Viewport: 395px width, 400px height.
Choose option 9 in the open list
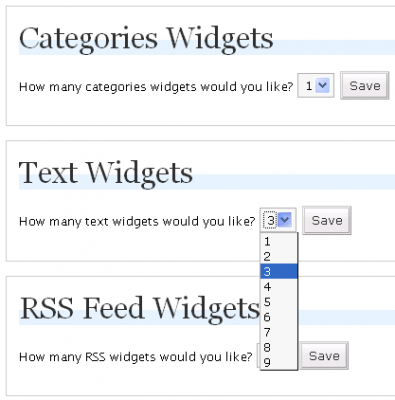[x=279, y=362]
